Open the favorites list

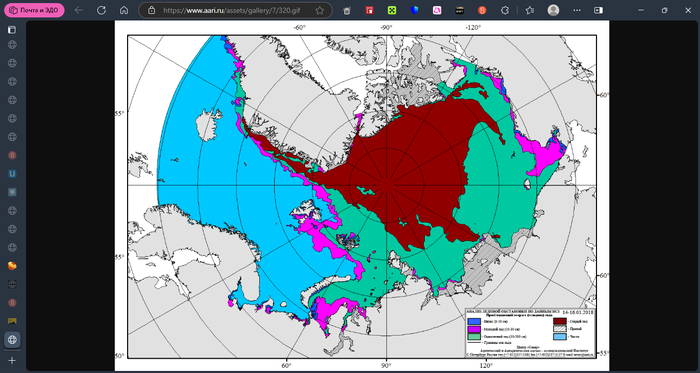coord(529,10)
